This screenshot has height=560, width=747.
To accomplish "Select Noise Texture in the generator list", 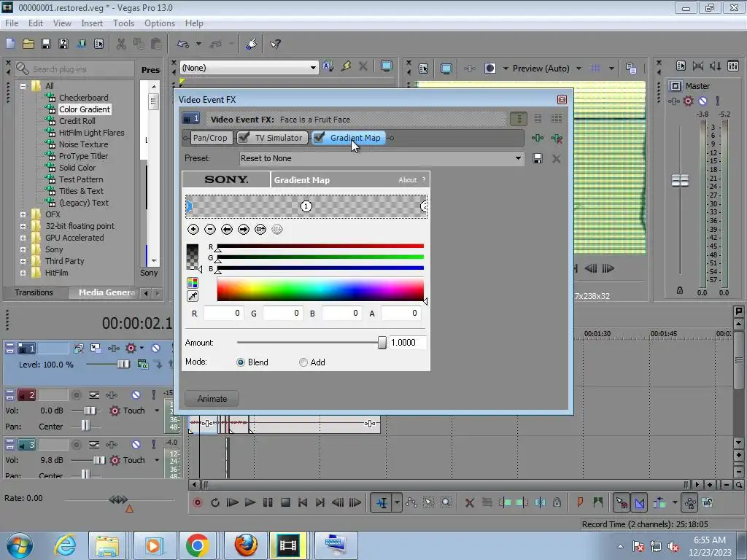I will 83,144.
